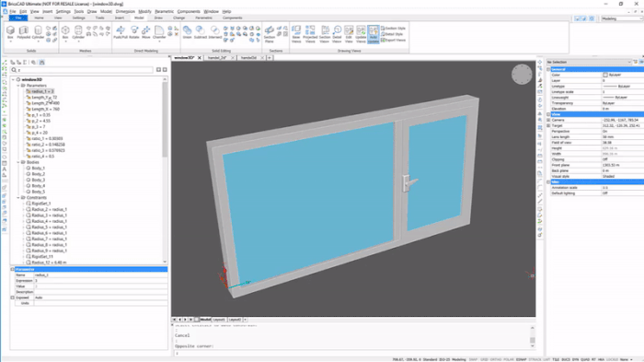Toggle ORTHO mode in the status bar
The height and width of the screenshot is (362, 644).
click(x=496, y=359)
